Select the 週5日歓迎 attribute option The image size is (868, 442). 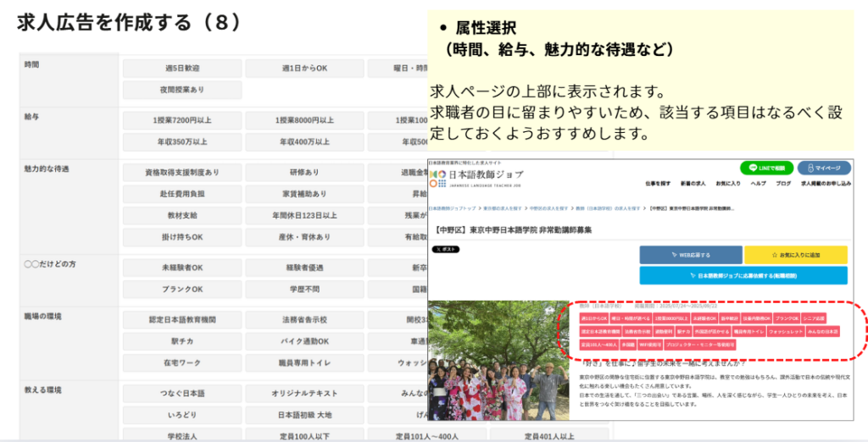[181, 69]
